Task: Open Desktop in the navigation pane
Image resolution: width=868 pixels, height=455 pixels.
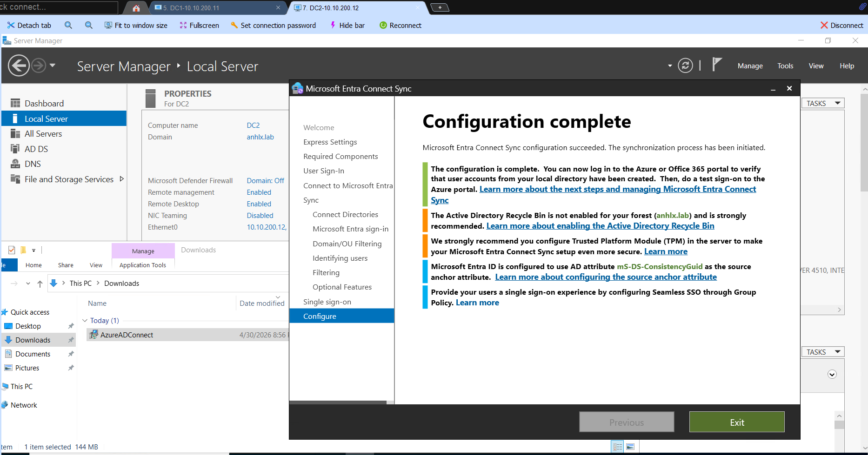Action: coord(28,326)
